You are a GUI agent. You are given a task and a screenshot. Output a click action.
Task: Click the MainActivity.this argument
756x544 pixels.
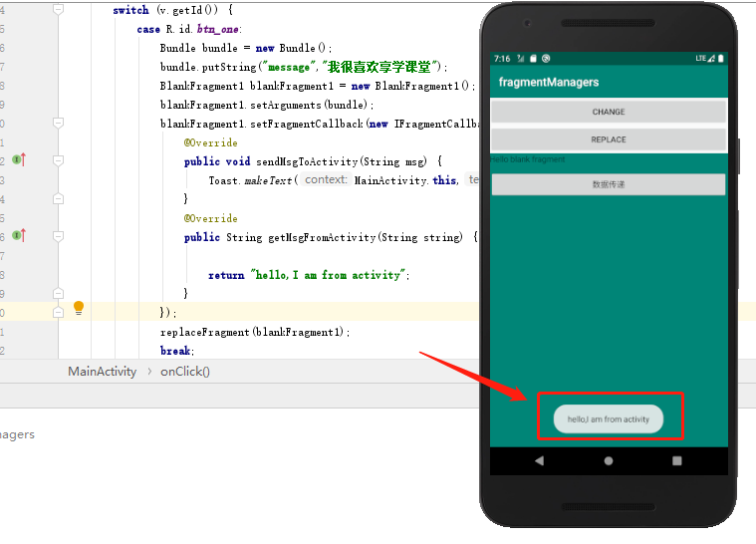coord(406,180)
